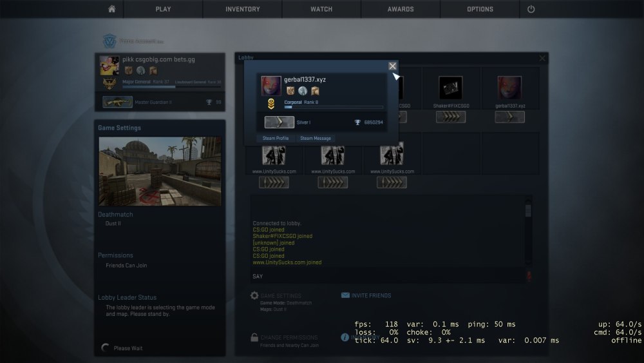
Task: Click the Master Guardian II AK rank badge
Action: click(117, 102)
